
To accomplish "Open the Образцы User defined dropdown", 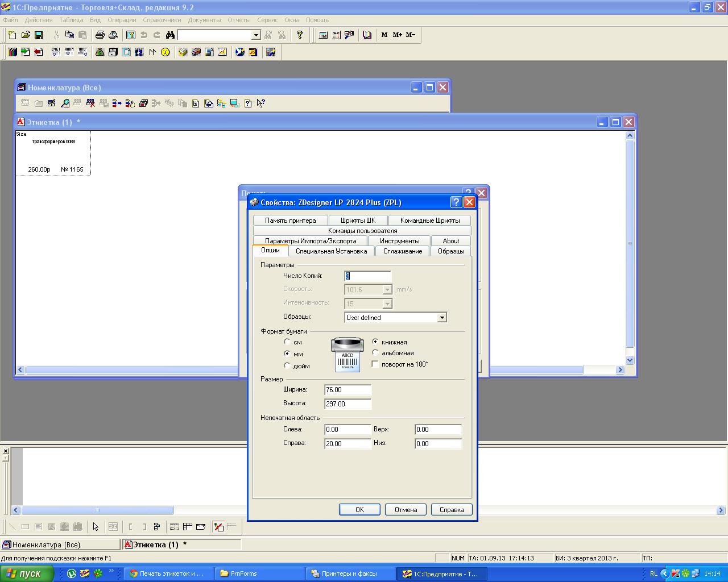I will (442, 318).
